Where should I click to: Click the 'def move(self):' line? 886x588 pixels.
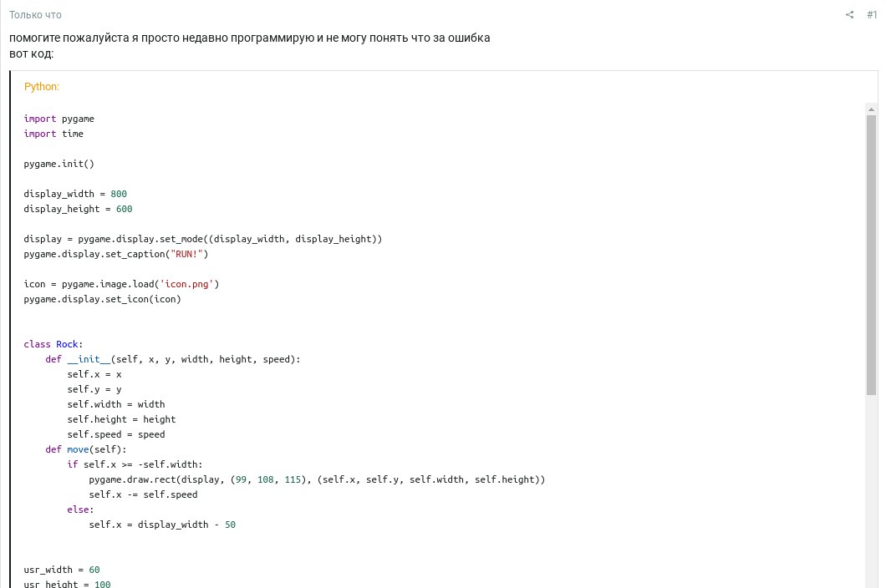click(86, 449)
